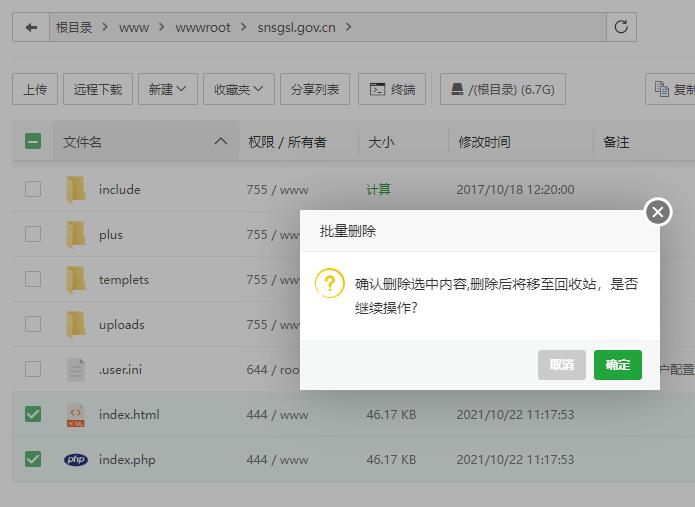
Task: Click the chevron after 根目录
Action: point(105,27)
